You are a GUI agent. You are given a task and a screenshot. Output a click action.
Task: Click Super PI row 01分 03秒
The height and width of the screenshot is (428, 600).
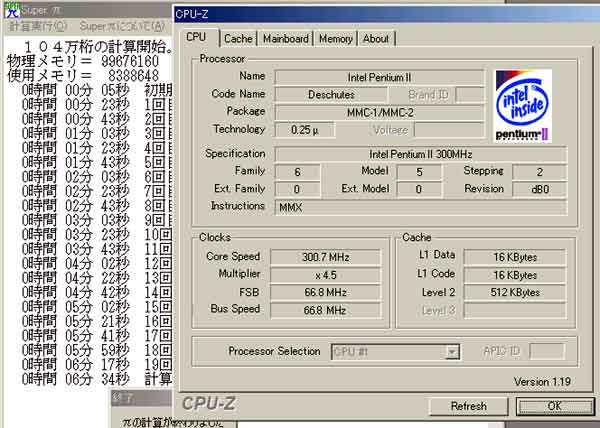coord(97,133)
